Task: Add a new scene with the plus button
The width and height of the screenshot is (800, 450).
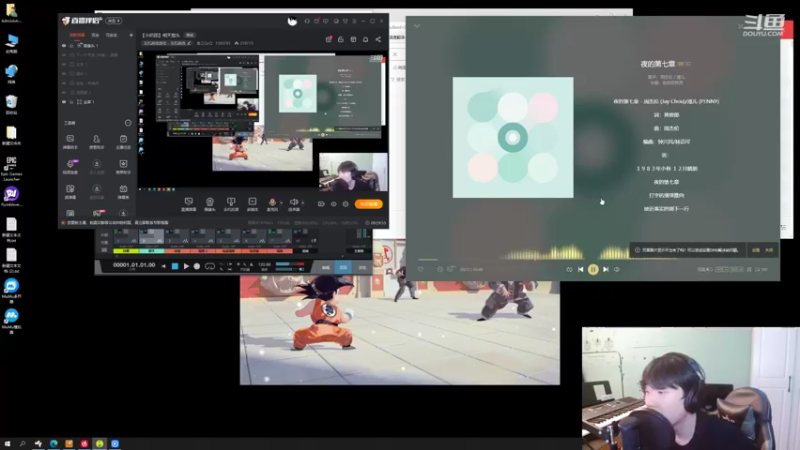Action: tap(131, 35)
